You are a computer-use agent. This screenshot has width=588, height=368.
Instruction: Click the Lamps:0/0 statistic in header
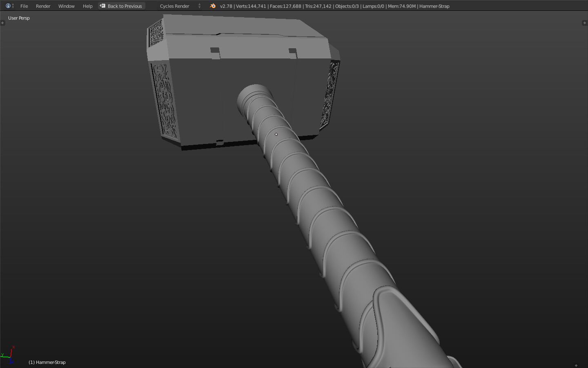click(373, 6)
